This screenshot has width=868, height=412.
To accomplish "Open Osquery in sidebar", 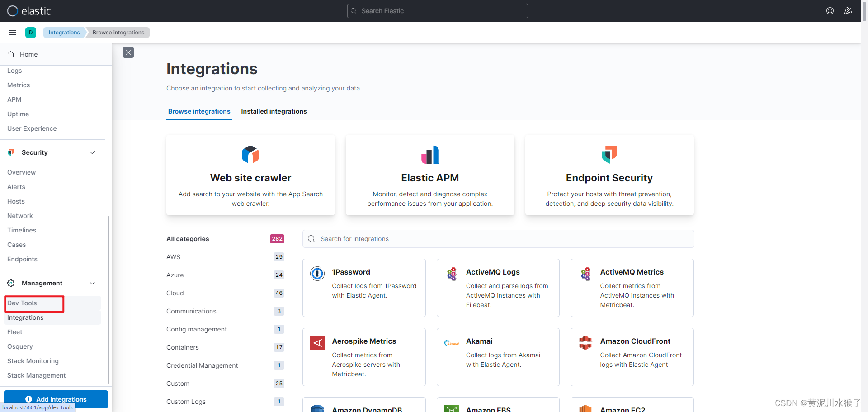I will coord(20,346).
